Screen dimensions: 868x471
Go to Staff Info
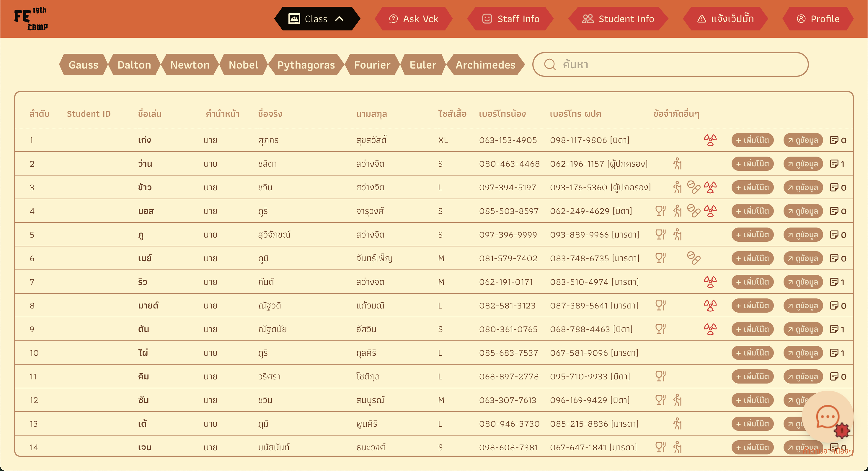point(510,19)
